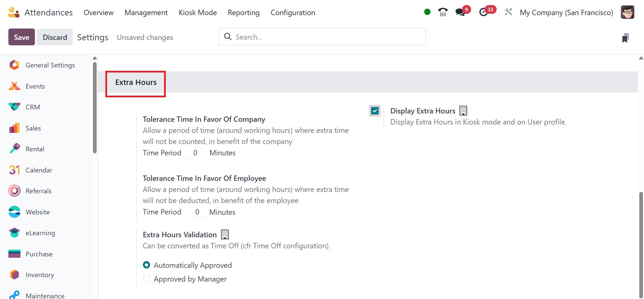644x299 pixels.
Task: Open the Configuration menu
Action: (x=293, y=12)
